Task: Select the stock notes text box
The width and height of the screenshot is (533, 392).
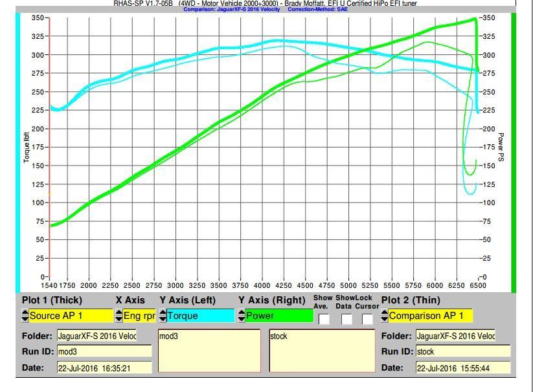Action: coord(322,351)
